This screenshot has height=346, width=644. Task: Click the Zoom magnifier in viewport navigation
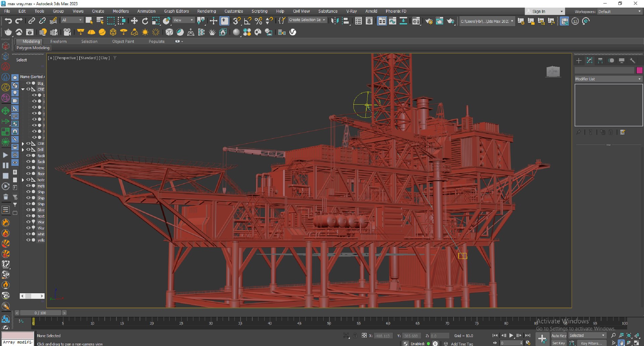click(613, 335)
